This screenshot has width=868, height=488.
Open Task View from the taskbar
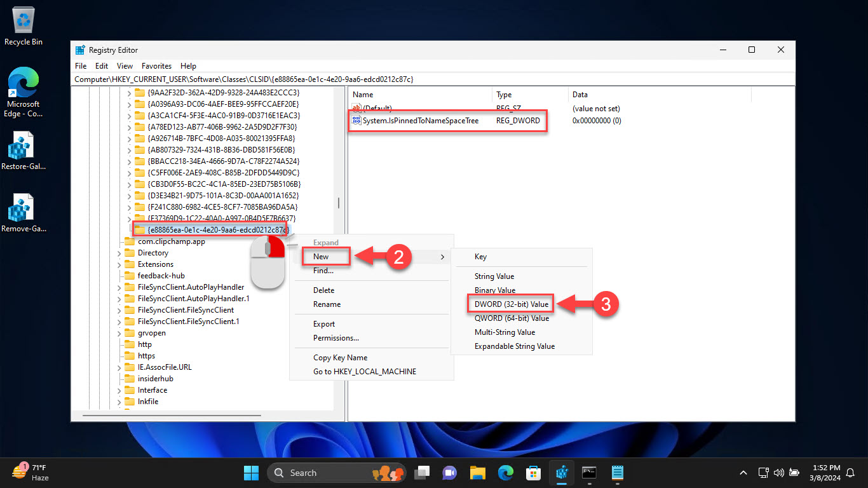pyautogui.click(x=422, y=473)
